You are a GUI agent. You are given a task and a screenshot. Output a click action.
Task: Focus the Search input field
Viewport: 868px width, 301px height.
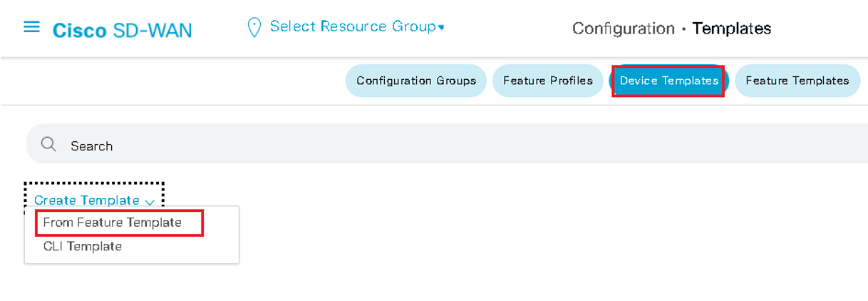point(448,143)
